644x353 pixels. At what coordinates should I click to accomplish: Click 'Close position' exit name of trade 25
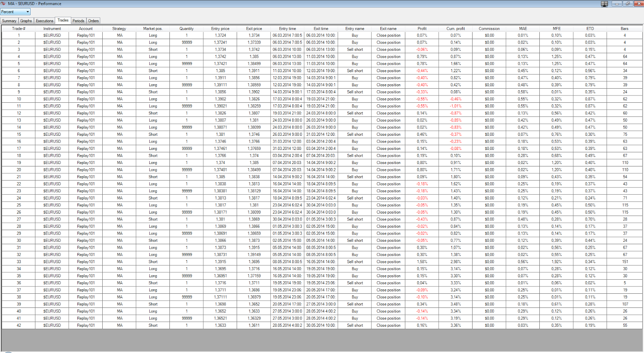pyautogui.click(x=388, y=205)
